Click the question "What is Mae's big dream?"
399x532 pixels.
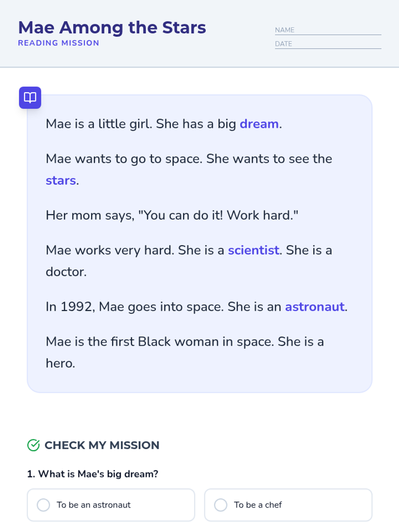pyautogui.click(x=93, y=474)
